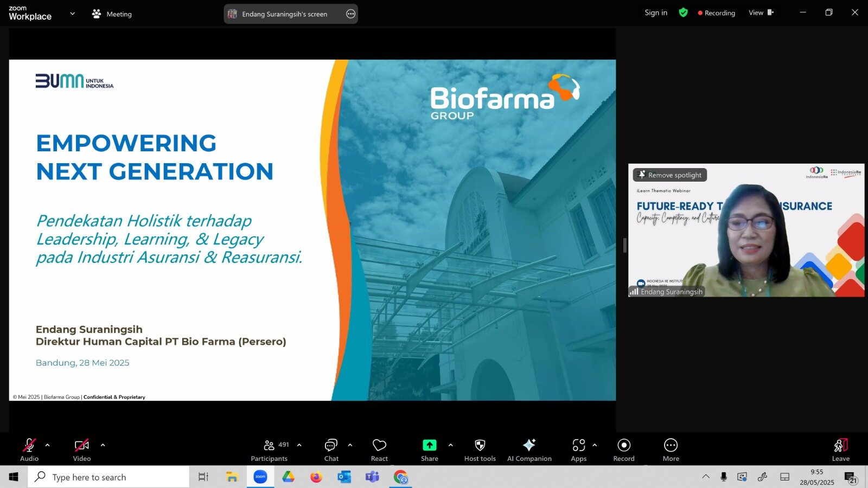Click the 491 participants count

pyautogui.click(x=284, y=445)
